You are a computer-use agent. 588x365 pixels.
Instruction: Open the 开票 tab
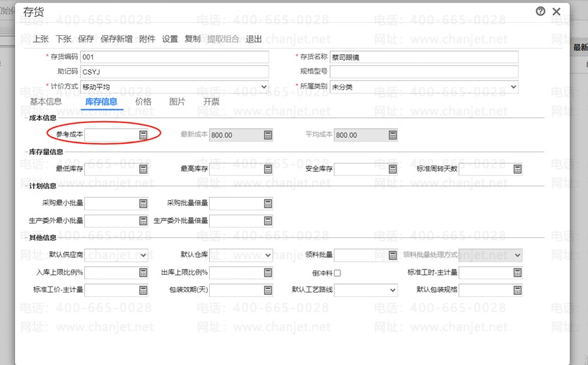(x=211, y=101)
